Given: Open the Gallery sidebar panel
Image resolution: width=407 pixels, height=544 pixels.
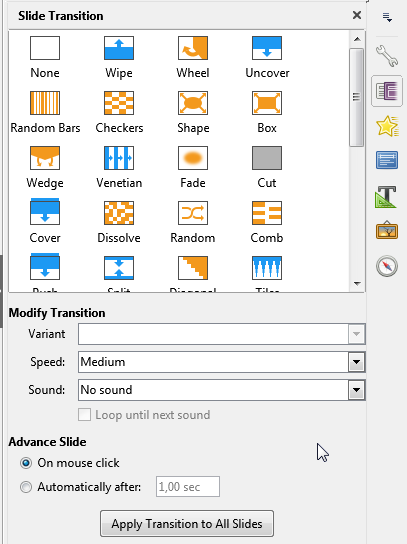Looking at the screenshot, I should pyautogui.click(x=387, y=230).
